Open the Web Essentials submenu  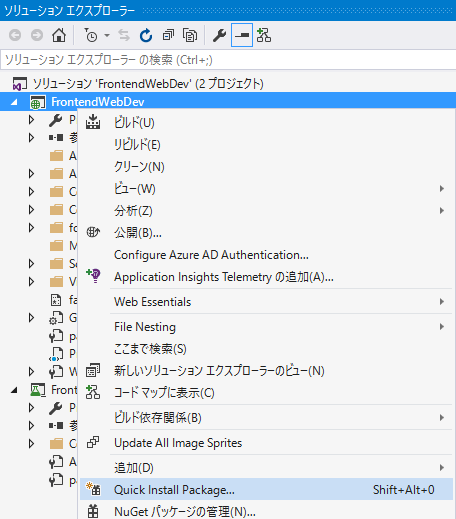point(266,302)
